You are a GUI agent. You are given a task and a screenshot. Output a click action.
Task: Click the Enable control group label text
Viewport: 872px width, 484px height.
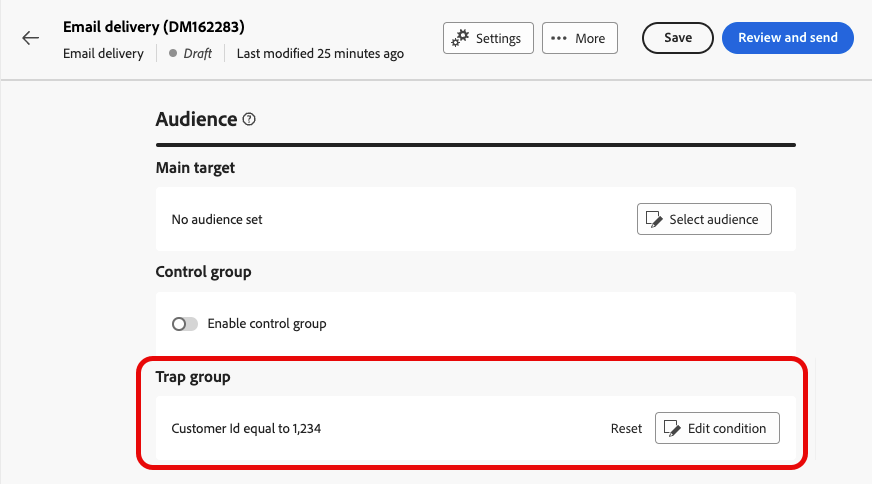coord(267,324)
